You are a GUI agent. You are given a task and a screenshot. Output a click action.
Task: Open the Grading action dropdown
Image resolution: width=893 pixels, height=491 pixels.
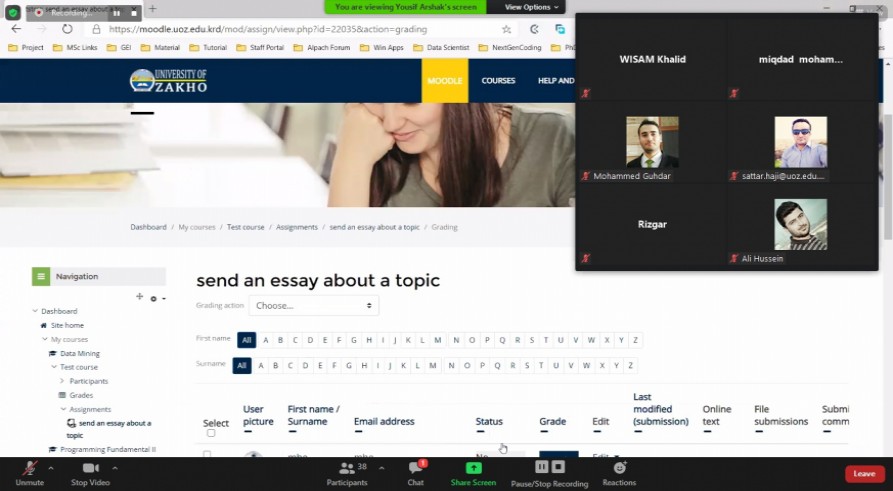(314, 305)
